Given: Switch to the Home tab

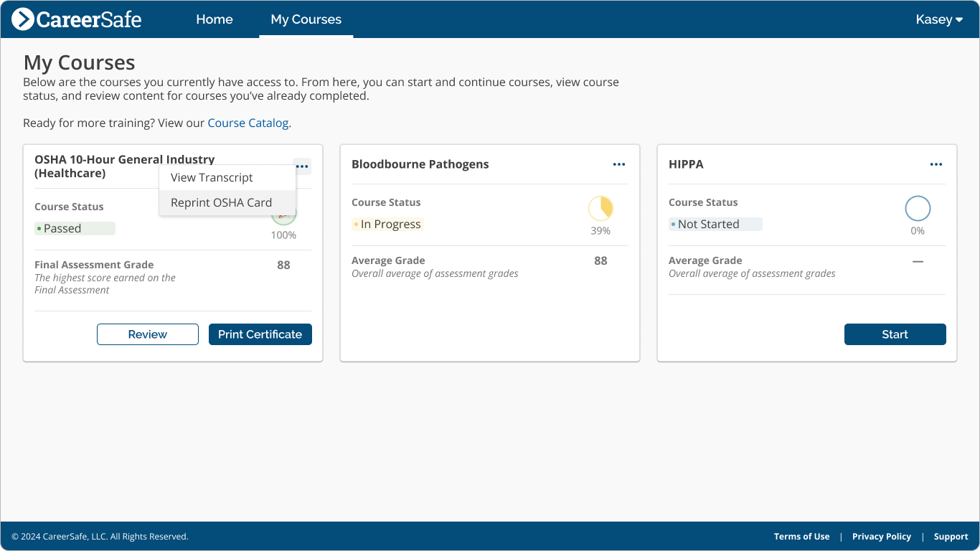Looking at the screenshot, I should (x=214, y=19).
